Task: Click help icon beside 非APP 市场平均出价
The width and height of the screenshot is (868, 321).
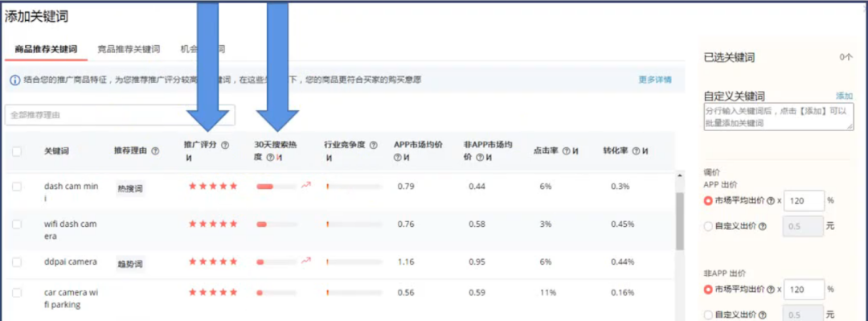Action: [x=770, y=290]
